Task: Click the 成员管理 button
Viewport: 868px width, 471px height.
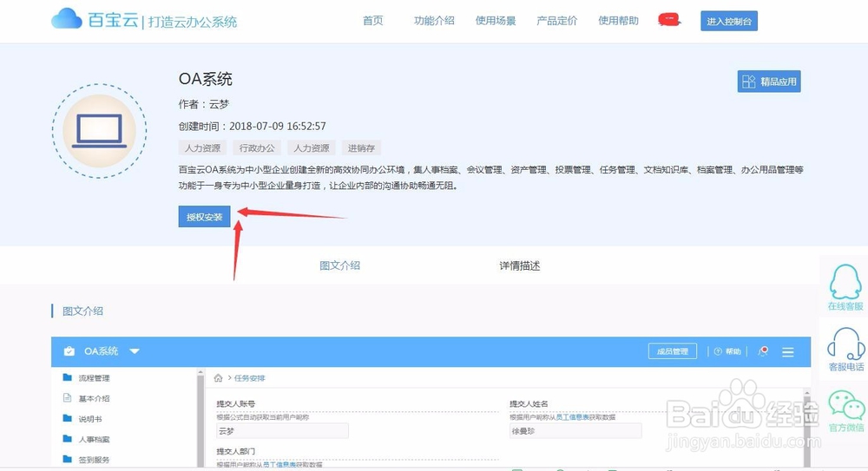Action: point(673,351)
